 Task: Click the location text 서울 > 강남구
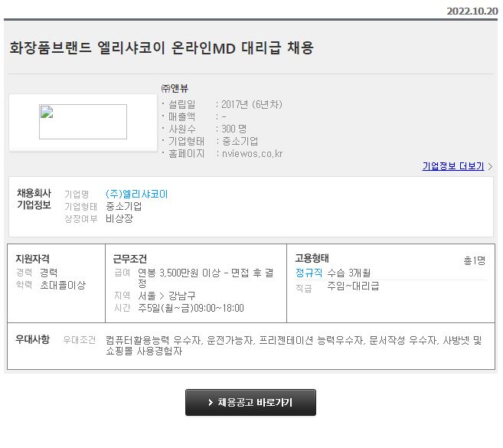tap(167, 296)
